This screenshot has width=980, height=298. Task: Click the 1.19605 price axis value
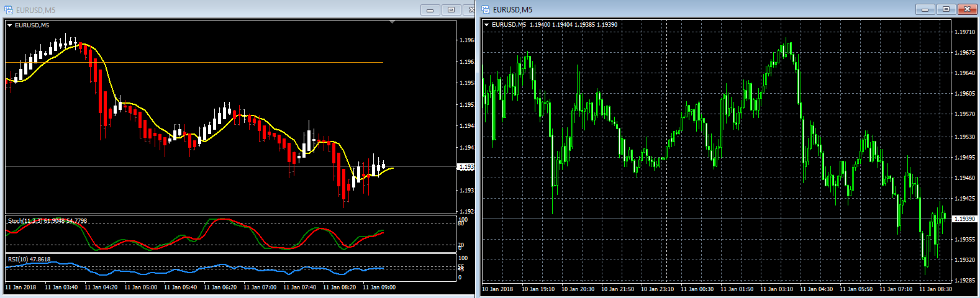coord(965,94)
